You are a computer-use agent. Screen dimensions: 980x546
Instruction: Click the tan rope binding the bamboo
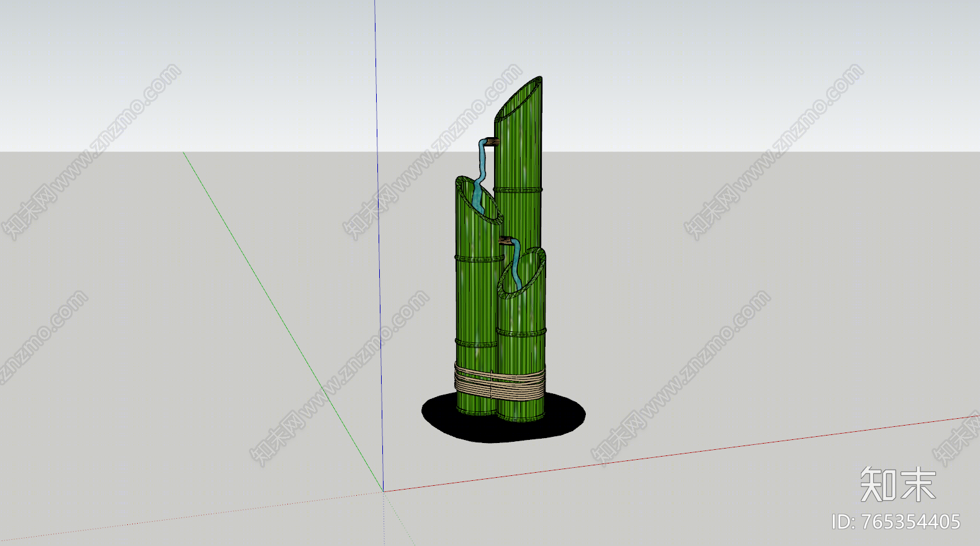click(x=500, y=383)
